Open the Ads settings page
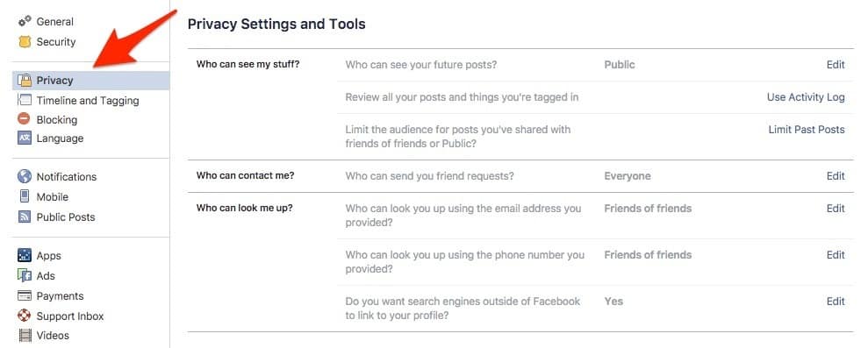This screenshot has width=868, height=348. click(46, 275)
